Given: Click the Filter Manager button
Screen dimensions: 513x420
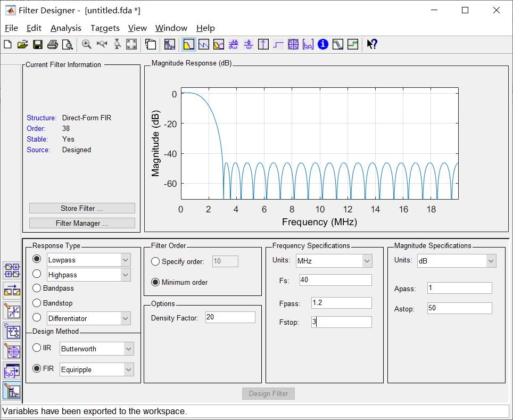Looking at the screenshot, I should tap(82, 223).
